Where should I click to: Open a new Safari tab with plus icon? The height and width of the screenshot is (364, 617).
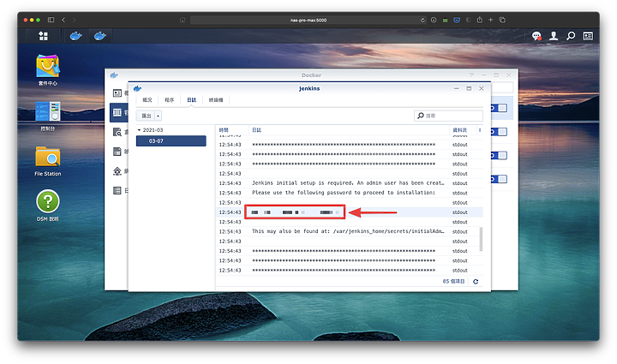pos(491,20)
